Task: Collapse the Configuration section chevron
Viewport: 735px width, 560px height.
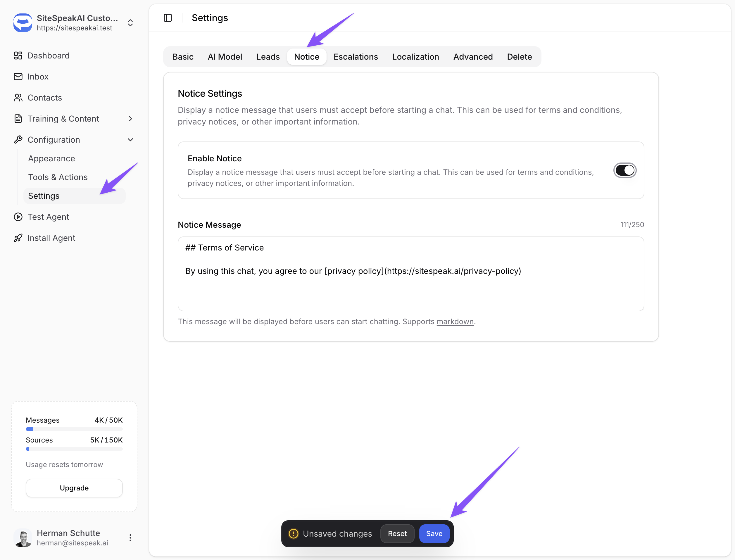Action: point(130,140)
